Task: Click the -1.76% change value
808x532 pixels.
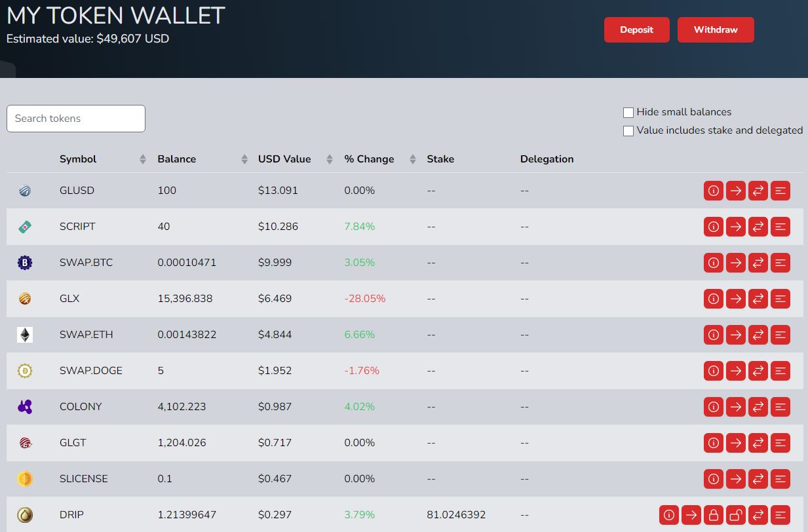Action: tap(362, 371)
